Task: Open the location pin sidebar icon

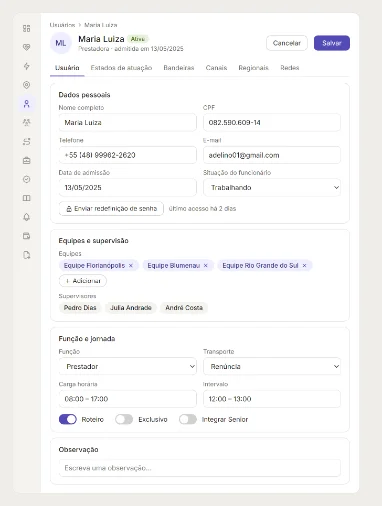Action: tap(27, 85)
